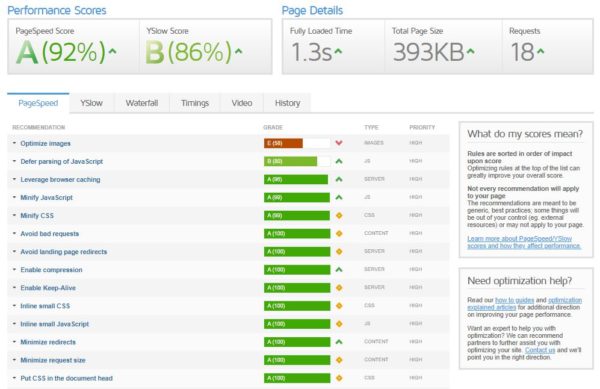Image resolution: width=600 pixels, height=389 pixels.
Task: Expand the Avoid landing page redirects arrow
Action: click(14, 251)
